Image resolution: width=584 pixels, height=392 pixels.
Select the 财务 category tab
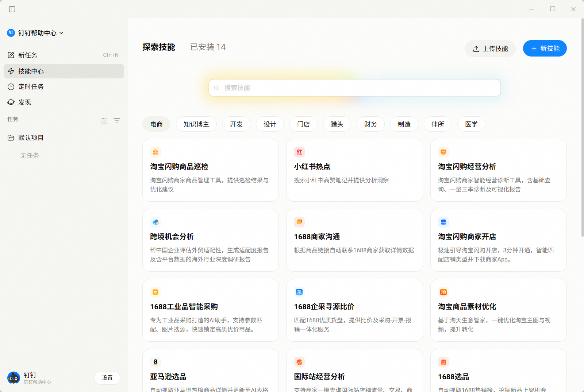coord(370,124)
